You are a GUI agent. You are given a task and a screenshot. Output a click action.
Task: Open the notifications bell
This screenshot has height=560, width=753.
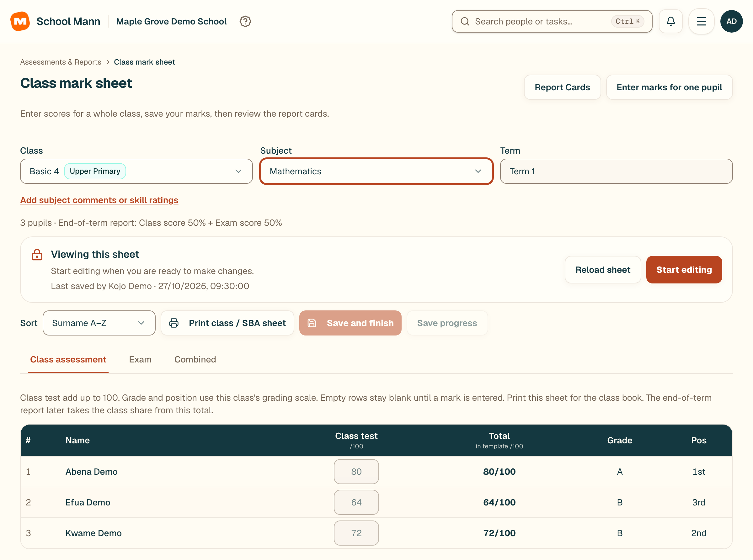[x=670, y=21]
